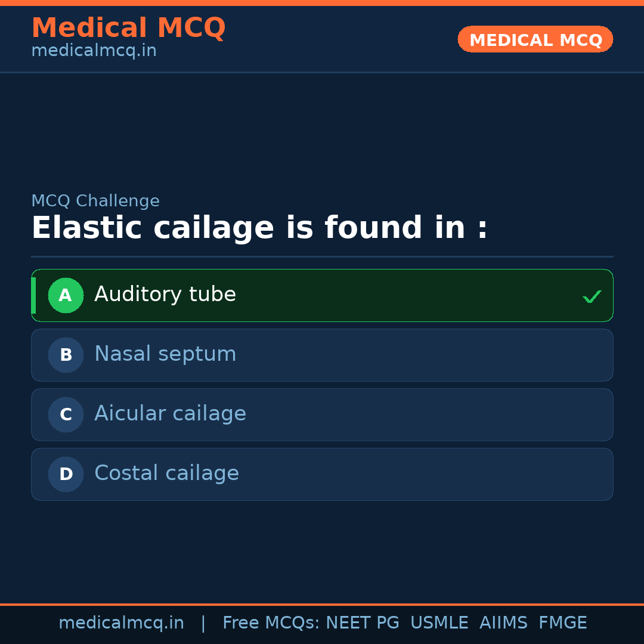Click the green circle A icon
This screenshot has width=644, height=644.
tap(66, 295)
